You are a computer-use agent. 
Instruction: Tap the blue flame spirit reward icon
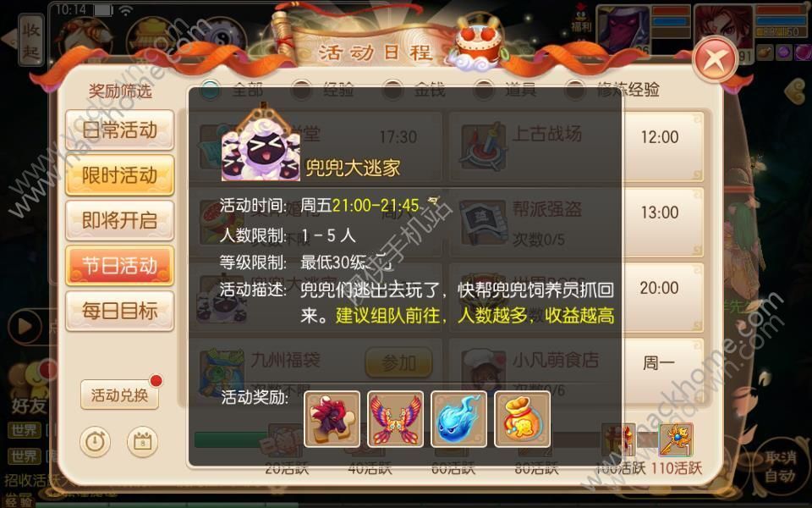tap(458, 419)
